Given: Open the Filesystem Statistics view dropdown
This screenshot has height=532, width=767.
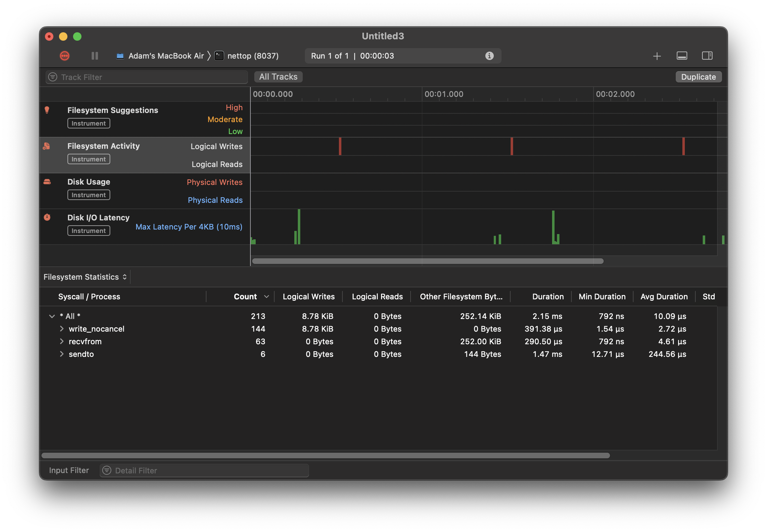Looking at the screenshot, I should [x=85, y=277].
